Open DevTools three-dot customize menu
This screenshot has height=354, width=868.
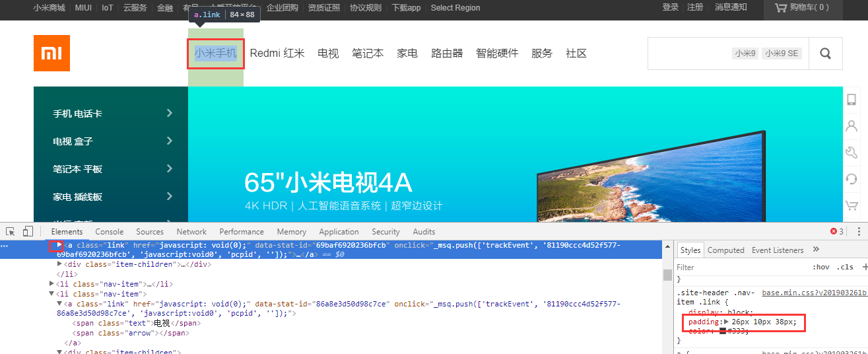pos(859,232)
